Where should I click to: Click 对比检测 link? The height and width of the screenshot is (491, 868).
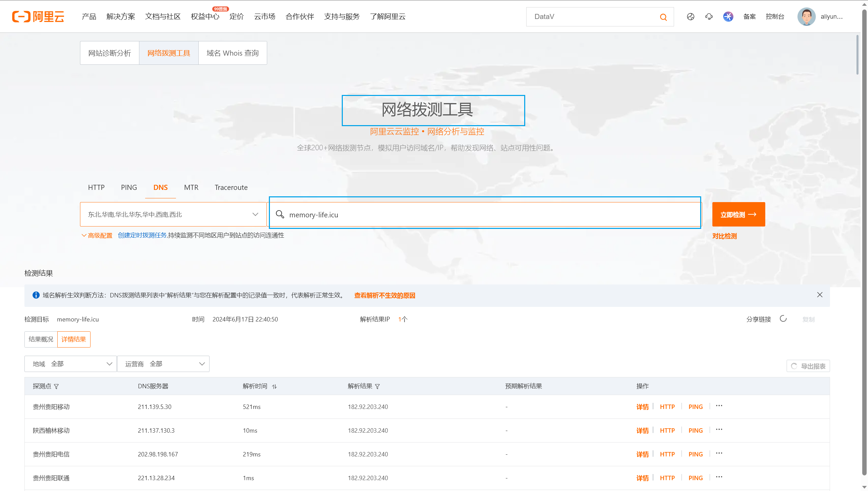(x=724, y=236)
